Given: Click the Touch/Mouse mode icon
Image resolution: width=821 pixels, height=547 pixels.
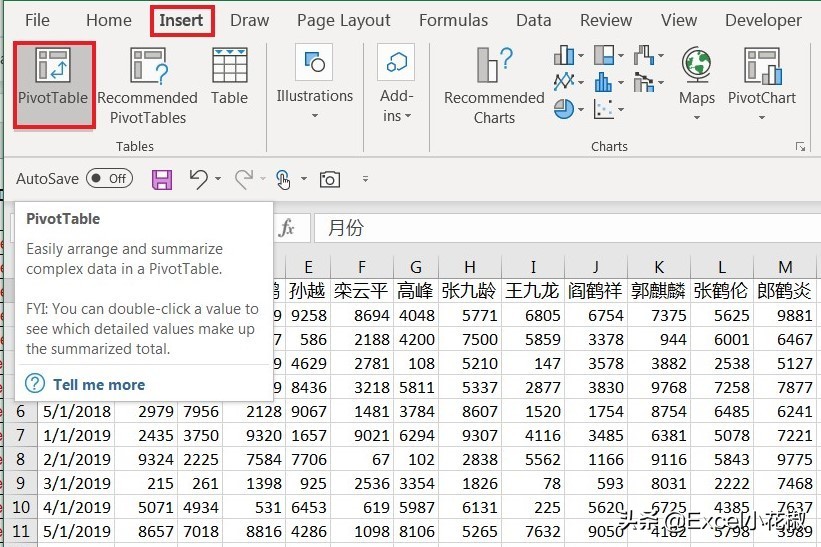Looking at the screenshot, I should pos(283,179).
